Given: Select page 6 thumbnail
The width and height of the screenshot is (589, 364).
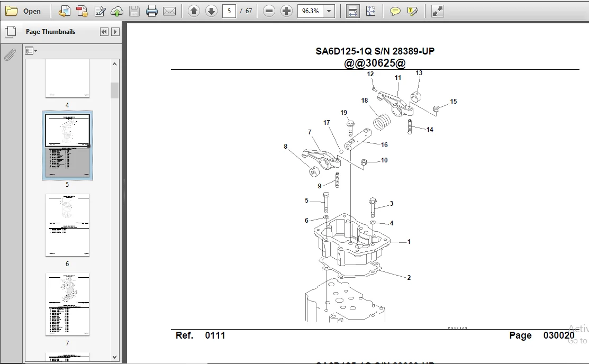Looking at the screenshot, I should pyautogui.click(x=67, y=225).
